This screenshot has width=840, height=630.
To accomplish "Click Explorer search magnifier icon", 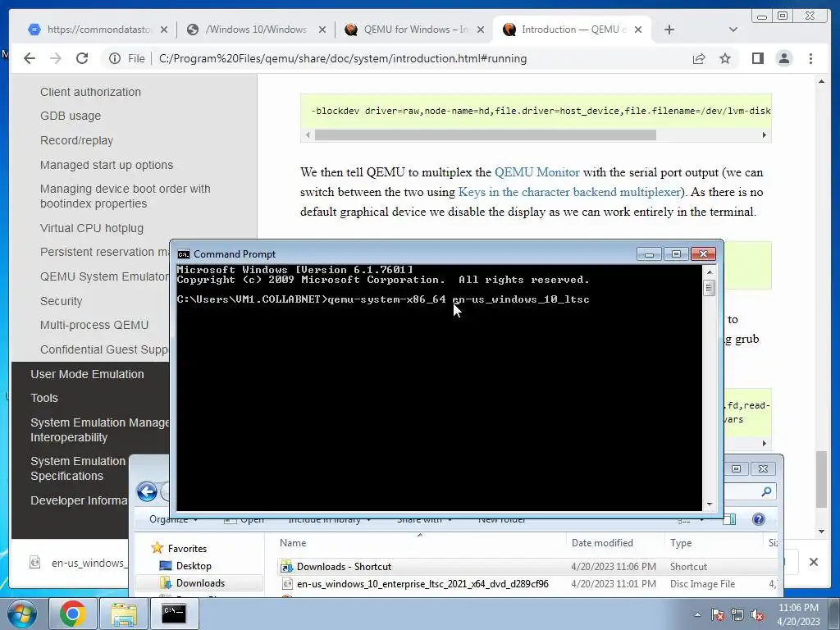I will (x=767, y=491).
